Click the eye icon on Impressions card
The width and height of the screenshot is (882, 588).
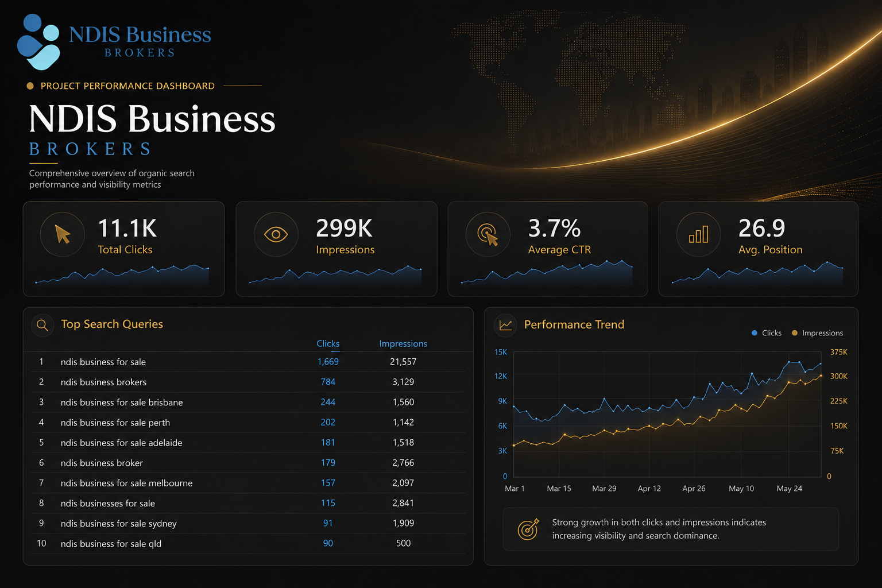point(276,234)
